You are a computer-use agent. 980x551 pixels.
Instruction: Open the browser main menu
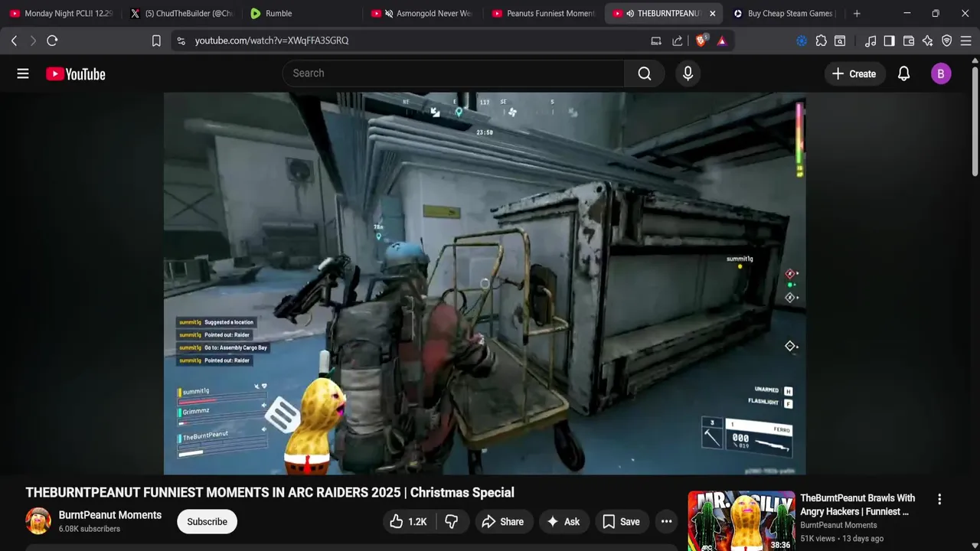[966, 41]
